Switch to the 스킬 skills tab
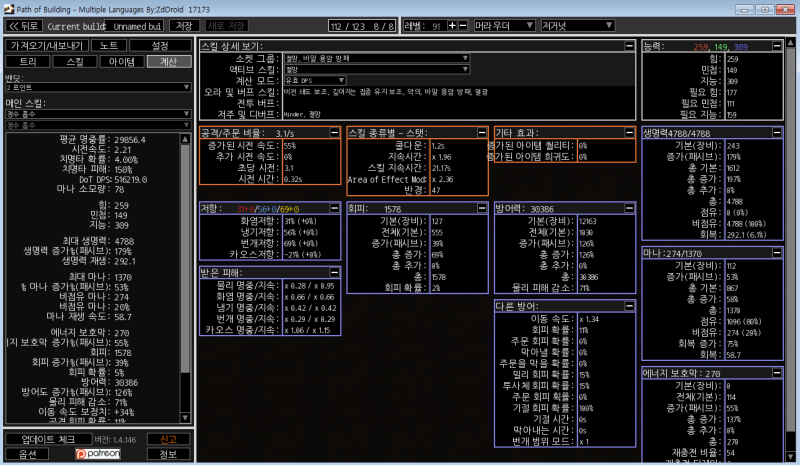This screenshot has width=800, height=465. 75,62
